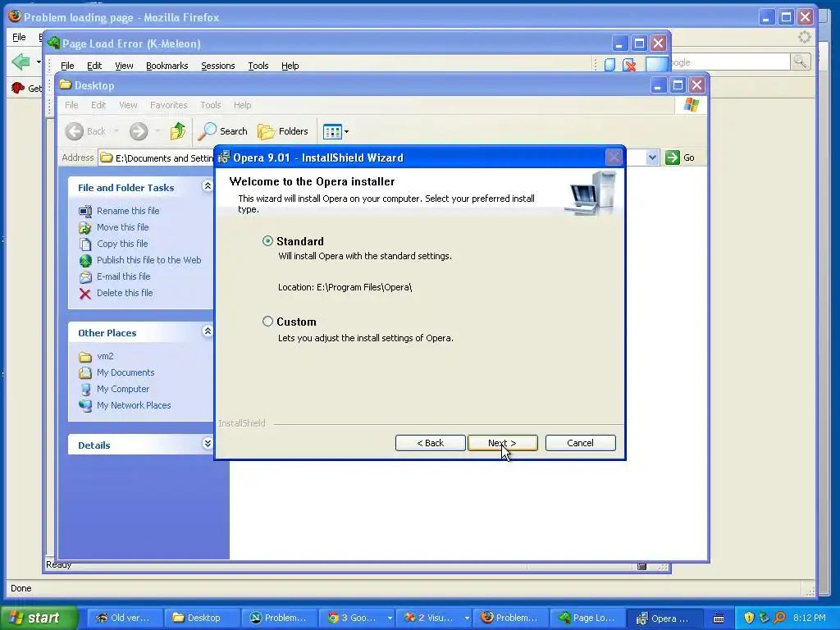Switch to Netscape Problem... taskbar button
The height and width of the screenshot is (630, 840).
click(x=277, y=618)
